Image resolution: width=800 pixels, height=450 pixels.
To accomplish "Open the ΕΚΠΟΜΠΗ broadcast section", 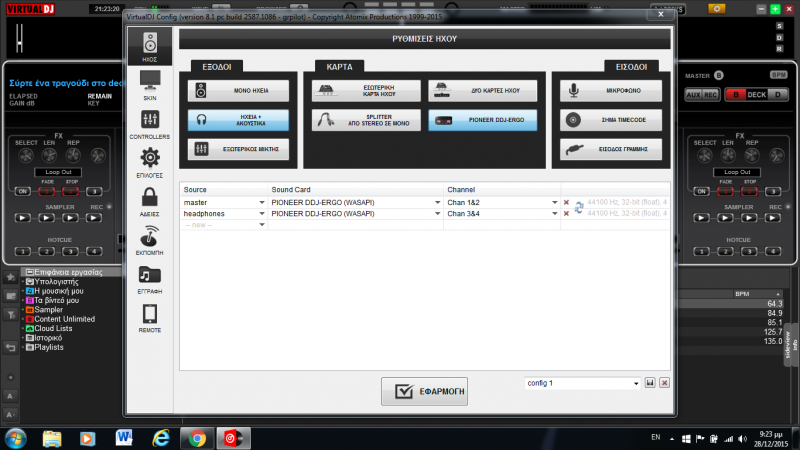I will [150, 239].
